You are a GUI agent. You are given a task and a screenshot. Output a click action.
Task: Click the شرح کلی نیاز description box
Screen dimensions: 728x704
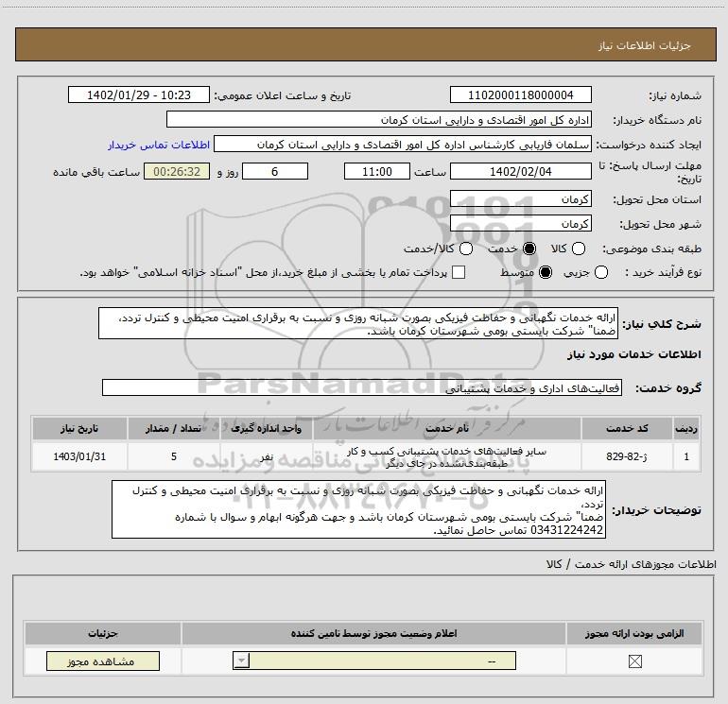click(358, 323)
